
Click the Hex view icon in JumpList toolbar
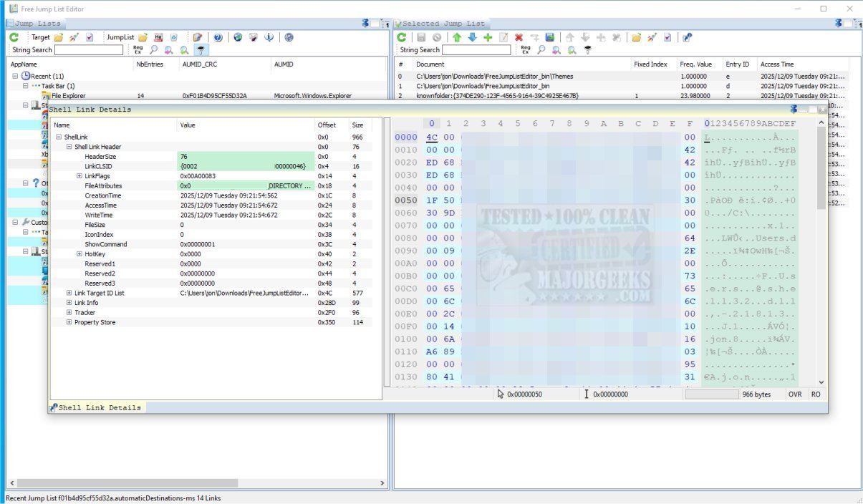click(158, 37)
